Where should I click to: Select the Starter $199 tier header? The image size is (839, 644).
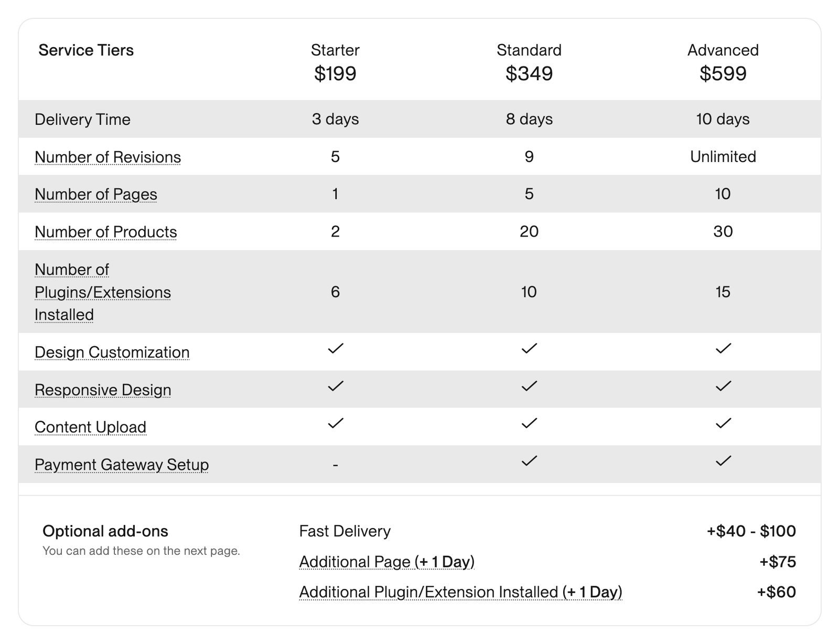click(335, 62)
